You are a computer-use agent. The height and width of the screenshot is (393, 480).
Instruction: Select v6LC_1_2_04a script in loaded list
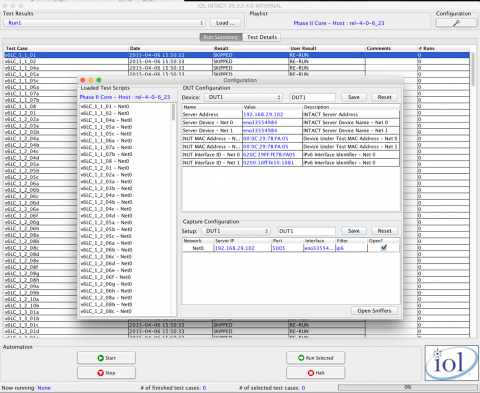[106, 195]
